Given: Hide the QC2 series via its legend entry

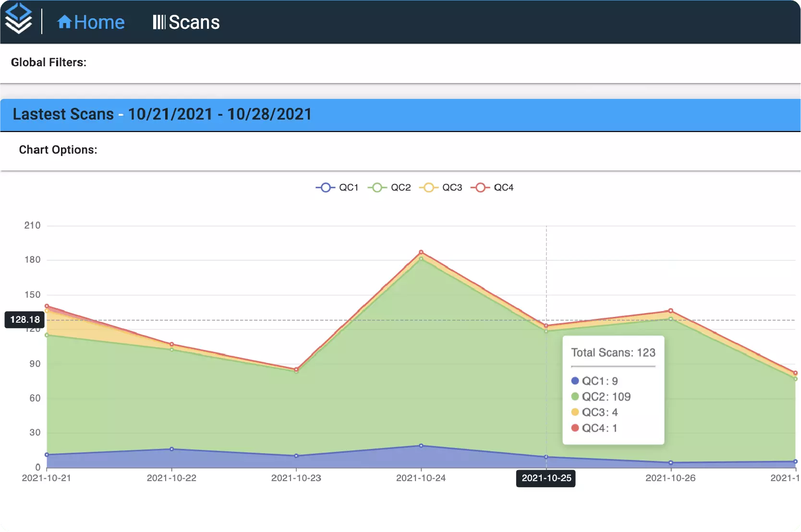Looking at the screenshot, I should click(394, 187).
